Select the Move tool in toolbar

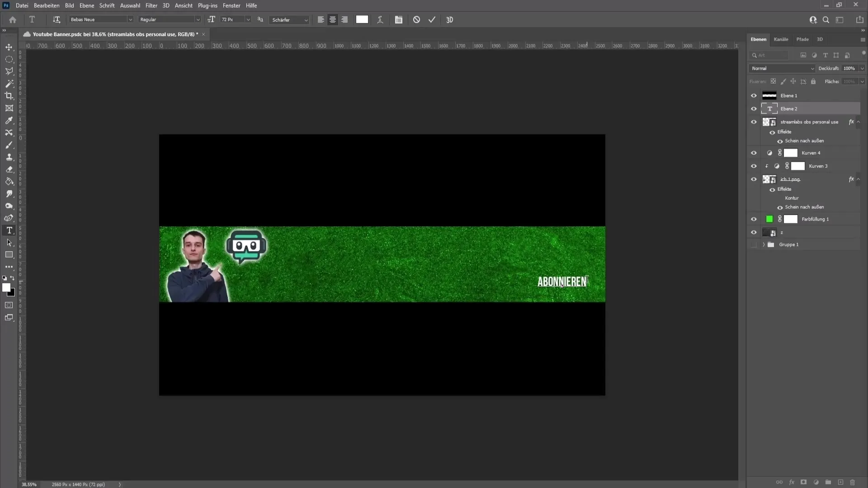pos(9,47)
